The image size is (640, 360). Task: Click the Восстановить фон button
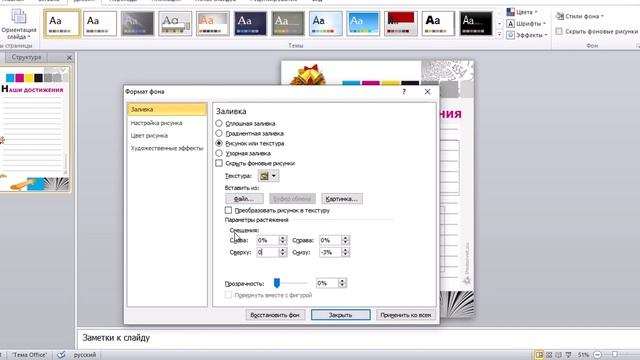[x=275, y=315]
